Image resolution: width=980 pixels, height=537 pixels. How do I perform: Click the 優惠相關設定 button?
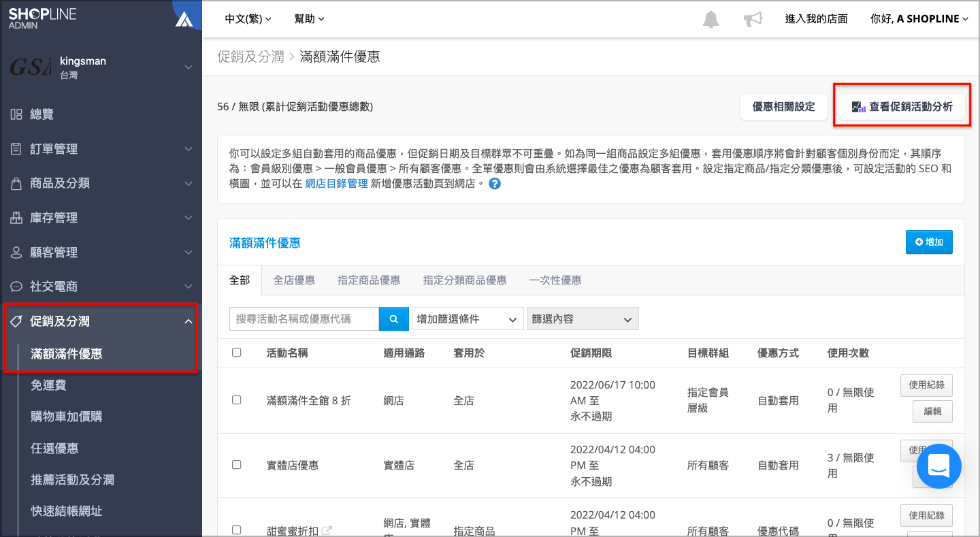pyautogui.click(x=783, y=107)
